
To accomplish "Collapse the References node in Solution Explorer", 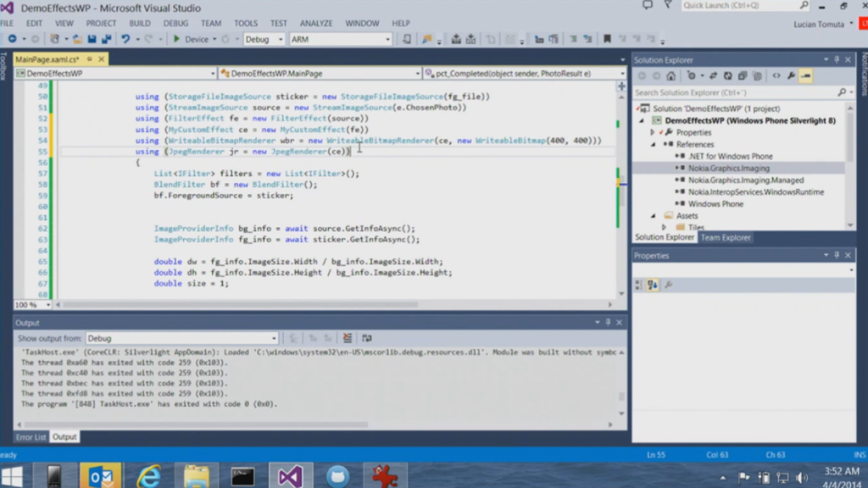I will tap(654, 144).
